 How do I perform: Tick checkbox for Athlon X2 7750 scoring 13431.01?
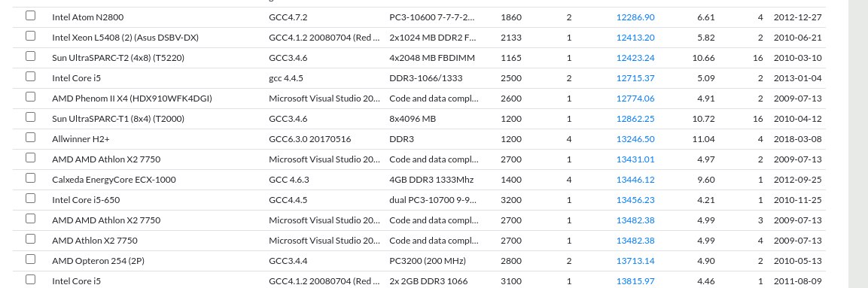point(30,158)
